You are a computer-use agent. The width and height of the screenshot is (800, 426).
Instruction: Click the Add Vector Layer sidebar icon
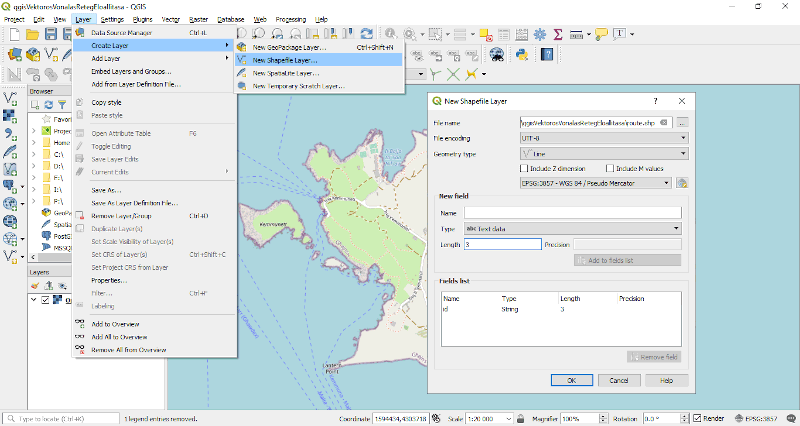click(x=10, y=98)
